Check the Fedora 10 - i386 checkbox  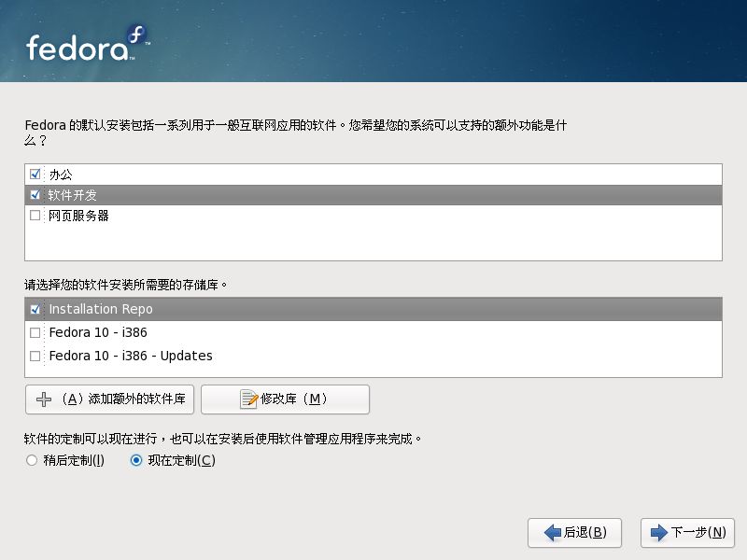35,332
